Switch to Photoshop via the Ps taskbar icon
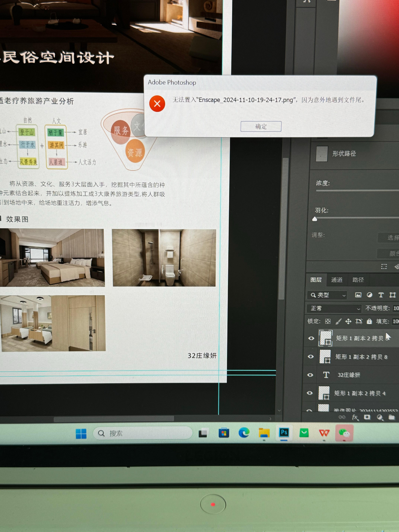Image resolution: width=399 pixels, height=532 pixels. tap(284, 432)
